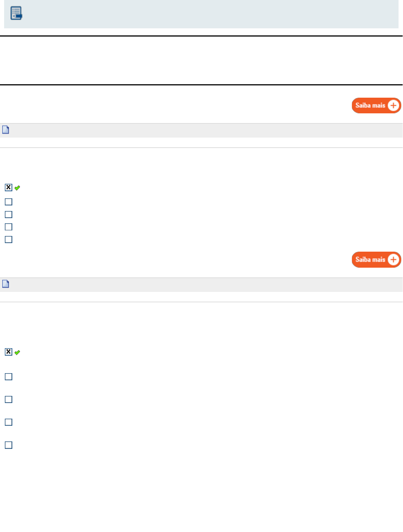The width and height of the screenshot is (403, 532).
Task: Check the second option in first question
Action: pyautogui.click(x=9, y=202)
